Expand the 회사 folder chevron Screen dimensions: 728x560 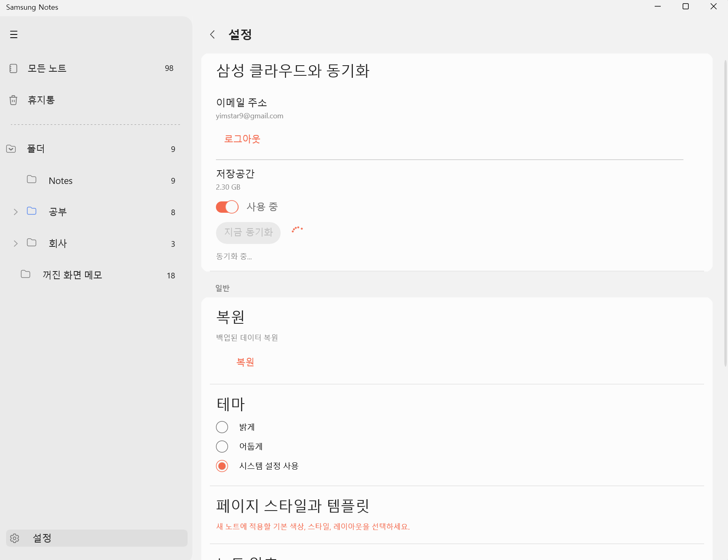point(15,244)
